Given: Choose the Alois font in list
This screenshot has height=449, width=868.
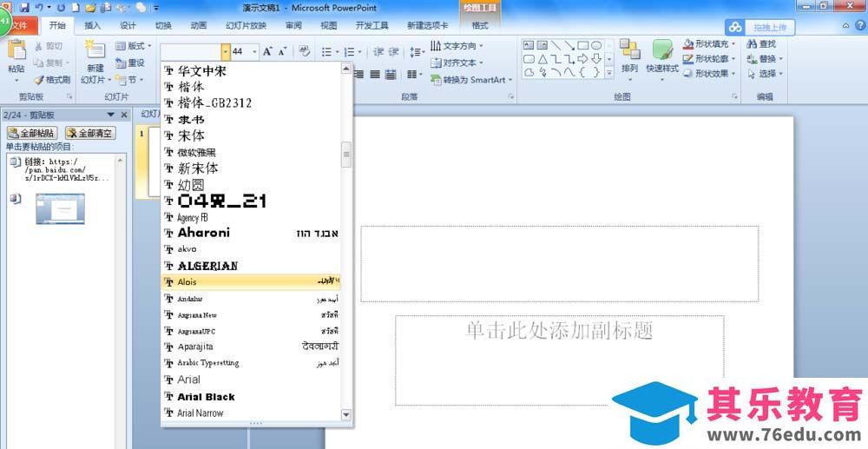Looking at the screenshot, I should [x=251, y=281].
